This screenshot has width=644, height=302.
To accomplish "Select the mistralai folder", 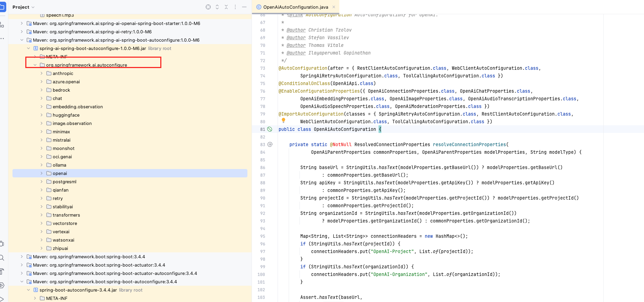I will 61,140.
